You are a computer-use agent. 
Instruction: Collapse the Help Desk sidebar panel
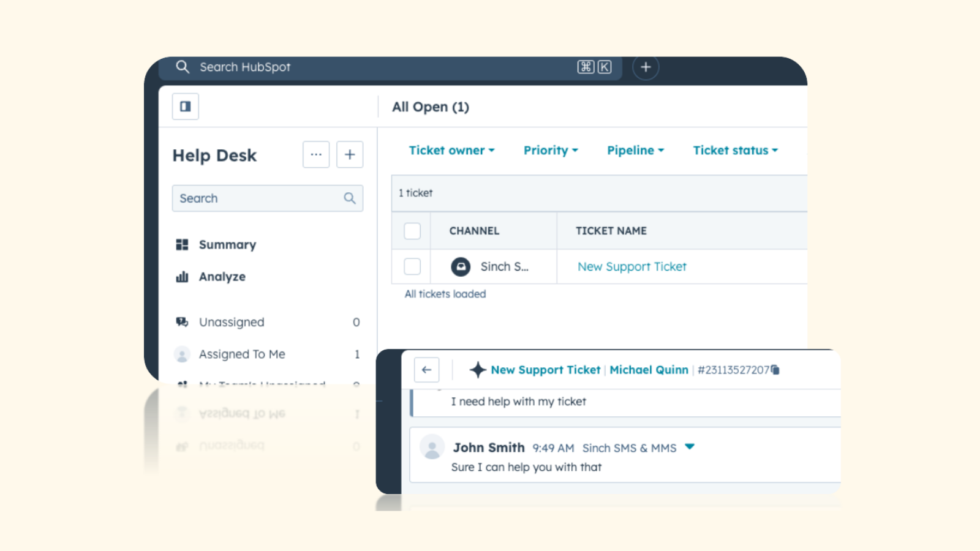(184, 107)
